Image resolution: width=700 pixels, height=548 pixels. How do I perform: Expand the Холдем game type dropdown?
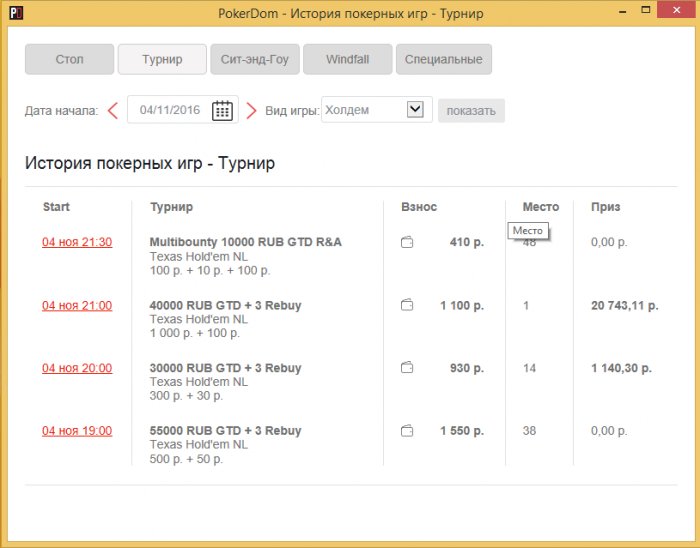point(415,110)
